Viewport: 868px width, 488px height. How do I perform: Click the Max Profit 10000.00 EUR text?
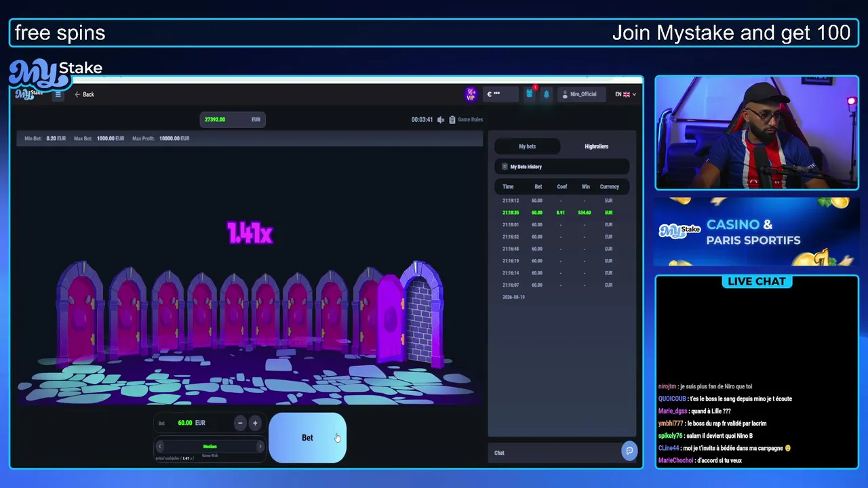click(161, 138)
